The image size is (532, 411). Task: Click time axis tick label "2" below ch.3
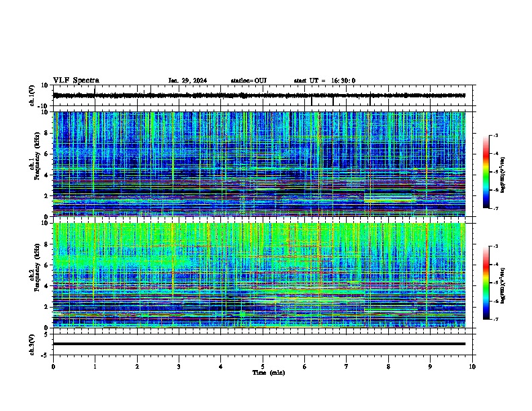137,367
